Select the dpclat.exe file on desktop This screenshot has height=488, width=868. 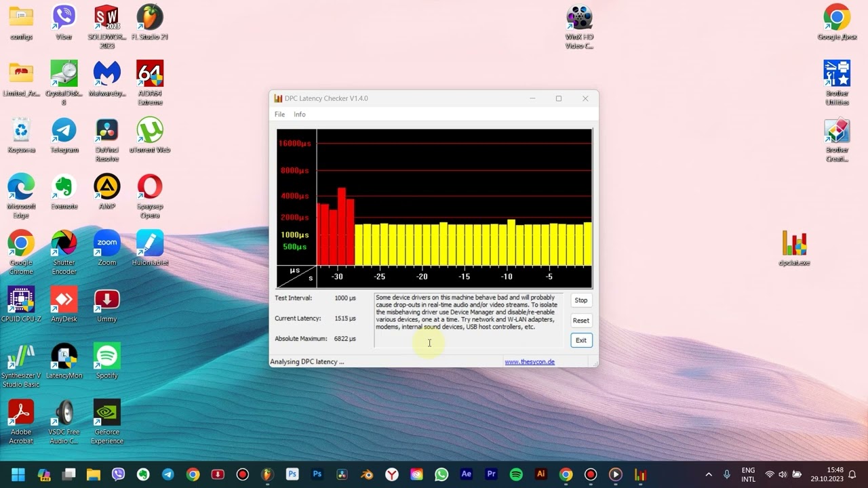click(794, 248)
